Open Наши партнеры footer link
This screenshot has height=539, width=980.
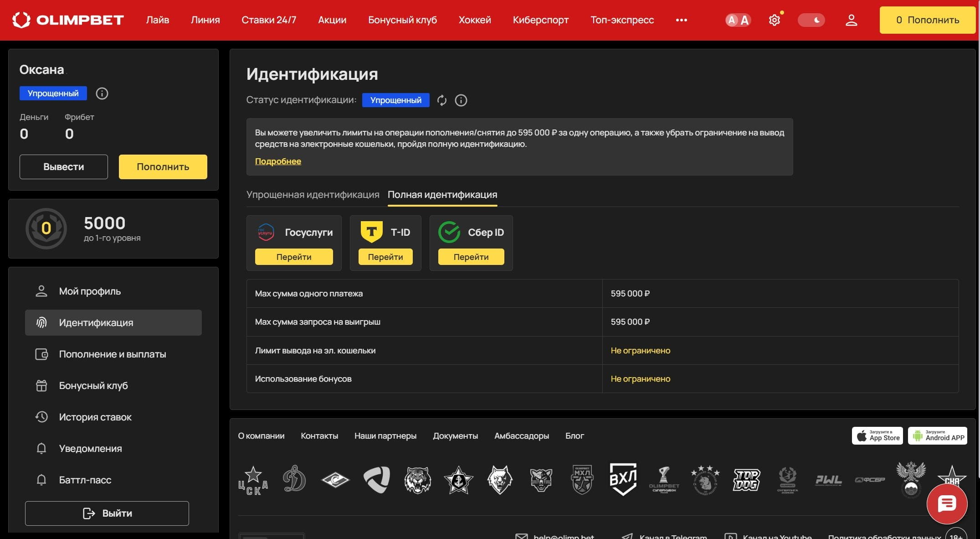point(385,436)
